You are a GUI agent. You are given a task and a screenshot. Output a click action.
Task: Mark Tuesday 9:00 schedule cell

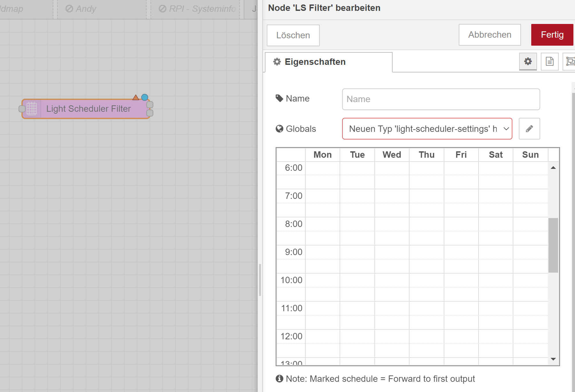(357, 252)
